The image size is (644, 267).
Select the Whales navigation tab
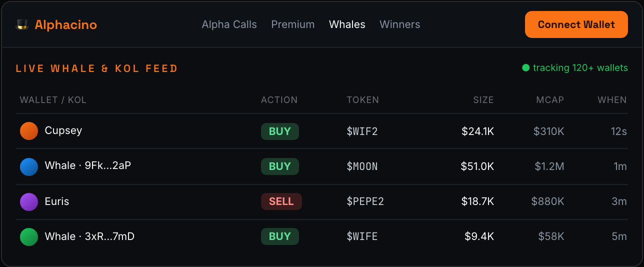347,24
